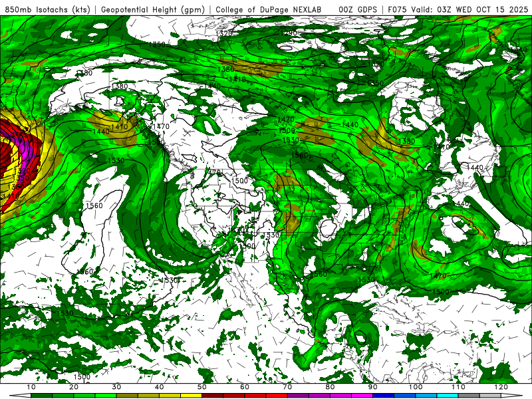Click the '00Z GDPS' model run label
The width and height of the screenshot is (532, 399).
[358, 10]
